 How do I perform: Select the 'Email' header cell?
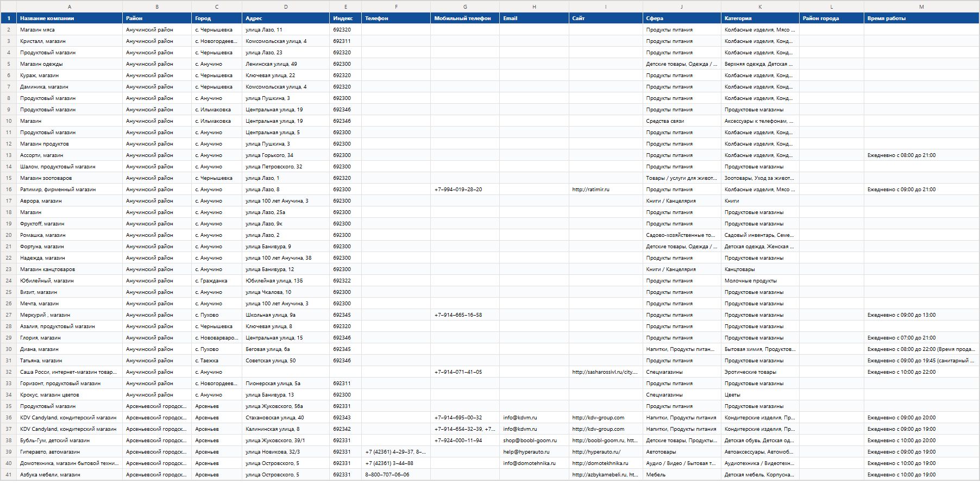[x=534, y=18]
